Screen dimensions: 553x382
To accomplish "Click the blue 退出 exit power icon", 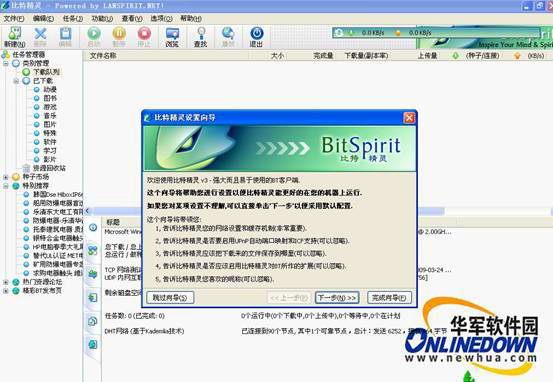I will click(256, 34).
